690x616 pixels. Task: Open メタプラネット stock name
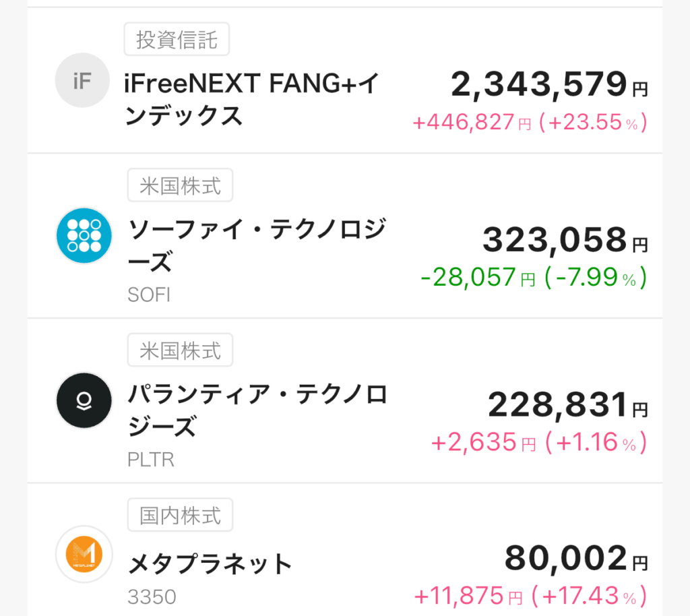click(210, 563)
